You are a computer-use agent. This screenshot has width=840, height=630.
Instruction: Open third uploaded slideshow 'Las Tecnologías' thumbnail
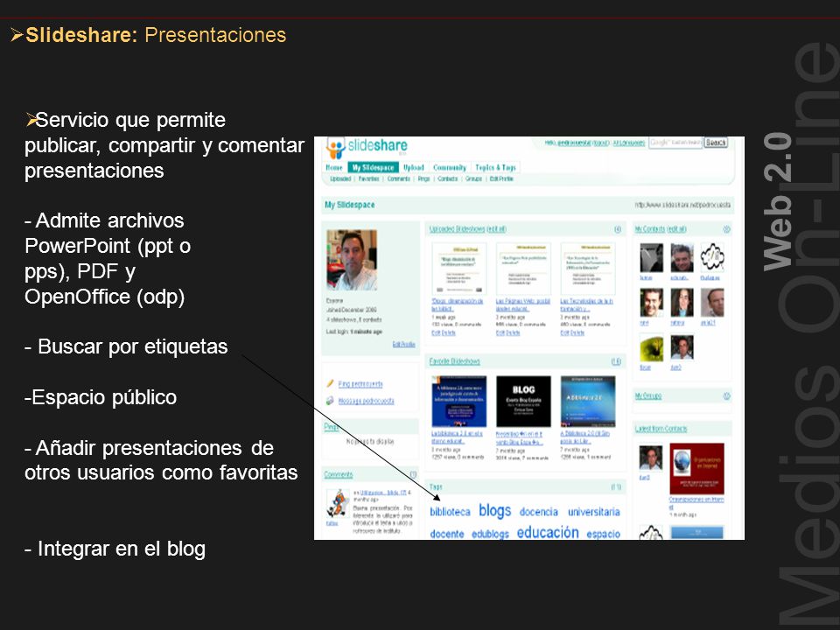[x=588, y=269]
